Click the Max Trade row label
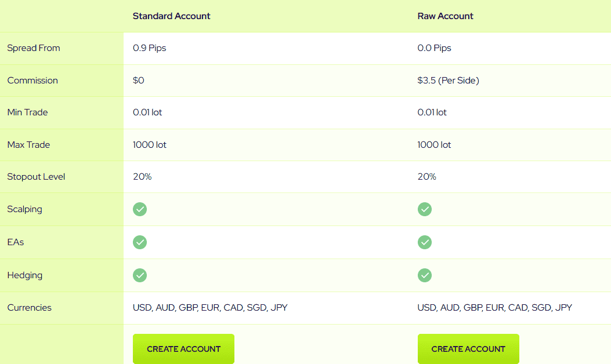 28,145
